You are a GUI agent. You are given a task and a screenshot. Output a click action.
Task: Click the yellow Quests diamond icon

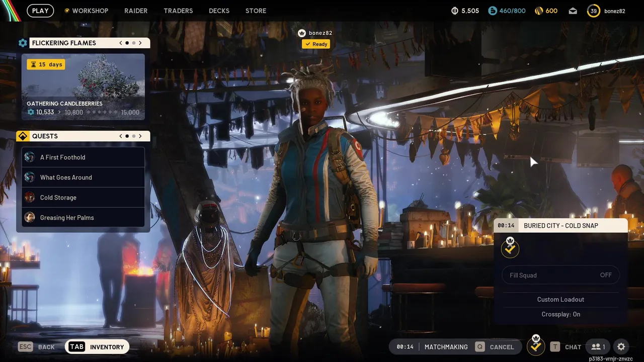[23, 136]
